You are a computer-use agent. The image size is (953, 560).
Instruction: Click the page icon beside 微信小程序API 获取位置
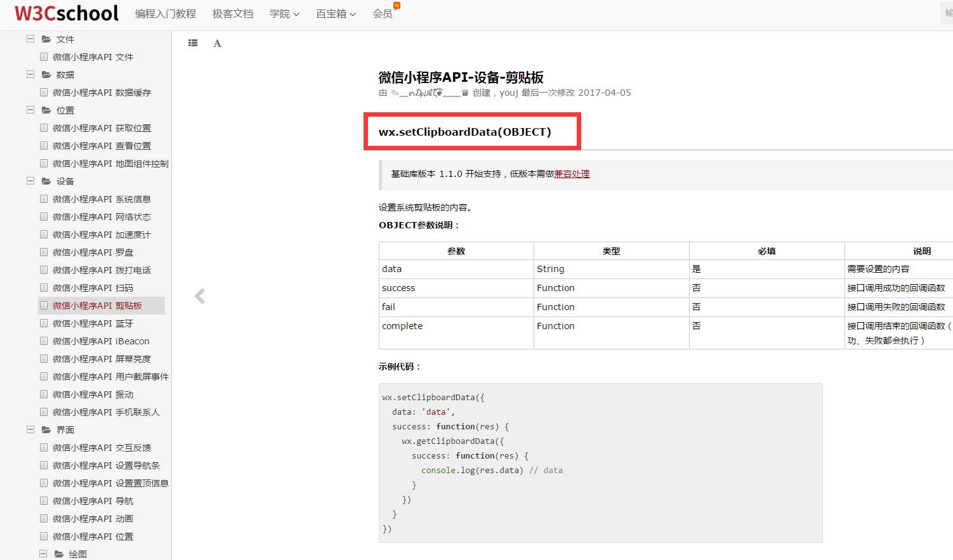pyautogui.click(x=44, y=128)
